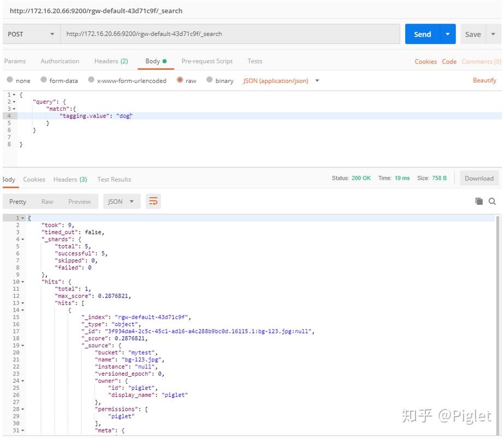Select the none body type
The image size is (504, 439).
(x=10, y=80)
